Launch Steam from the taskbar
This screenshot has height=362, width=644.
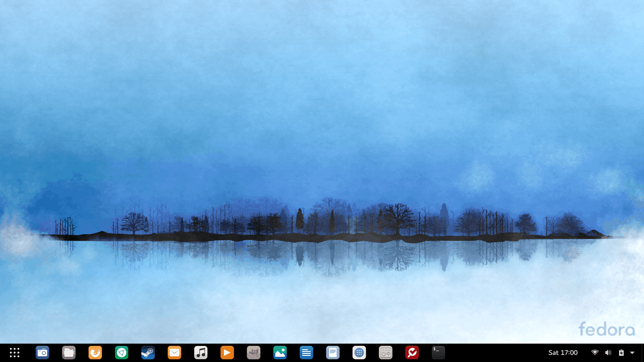(148, 353)
